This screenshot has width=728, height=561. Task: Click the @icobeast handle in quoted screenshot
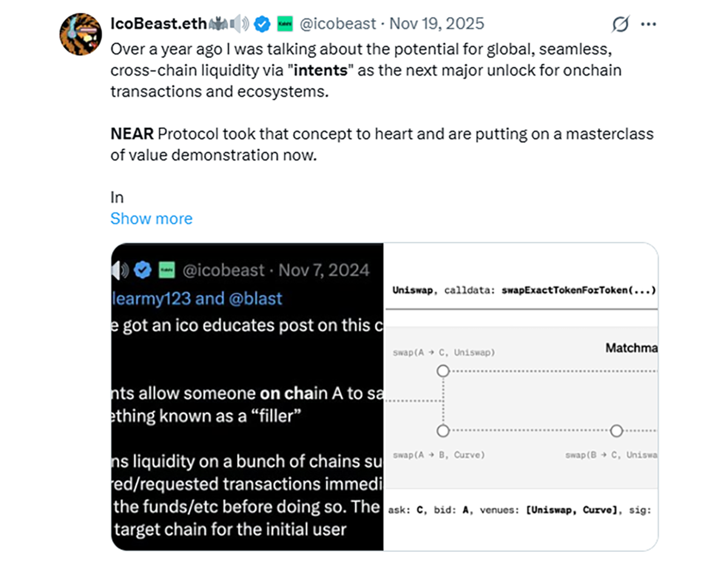(223, 270)
